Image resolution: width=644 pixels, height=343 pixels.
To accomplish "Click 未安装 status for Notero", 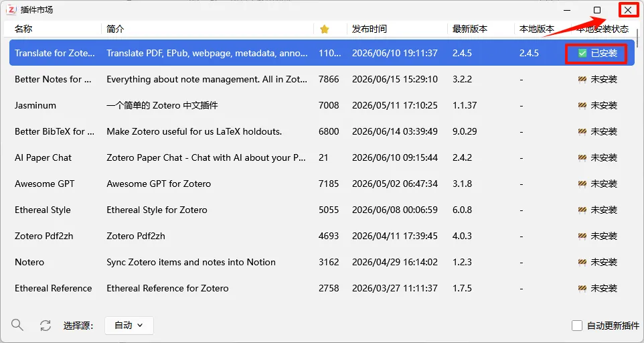I will coord(604,262).
